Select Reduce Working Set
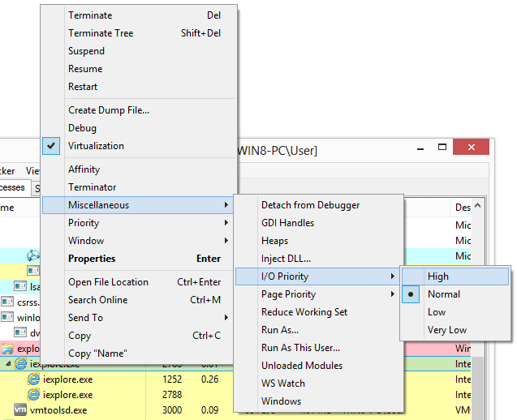The height and width of the screenshot is (420, 517). [x=318, y=311]
